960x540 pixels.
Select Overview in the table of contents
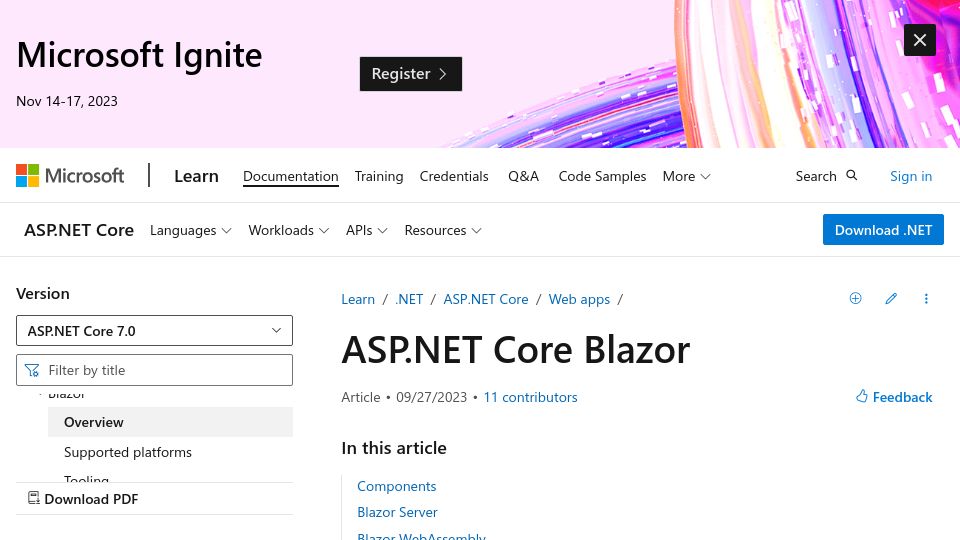pos(170,422)
